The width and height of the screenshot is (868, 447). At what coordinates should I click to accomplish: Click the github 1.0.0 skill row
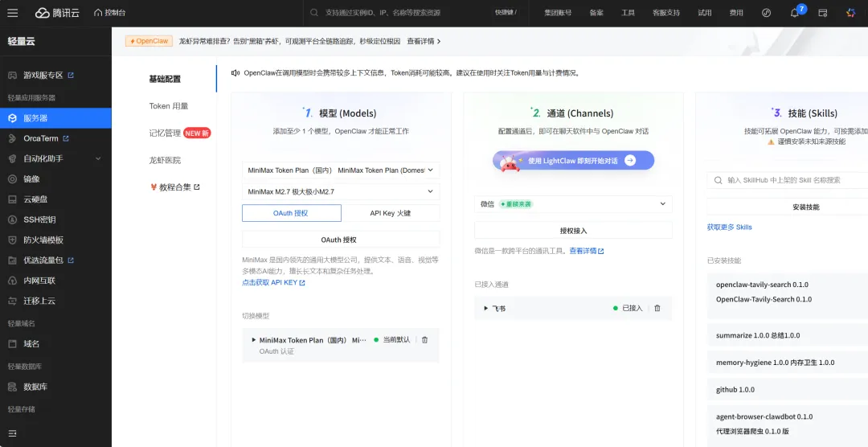(x=787, y=389)
